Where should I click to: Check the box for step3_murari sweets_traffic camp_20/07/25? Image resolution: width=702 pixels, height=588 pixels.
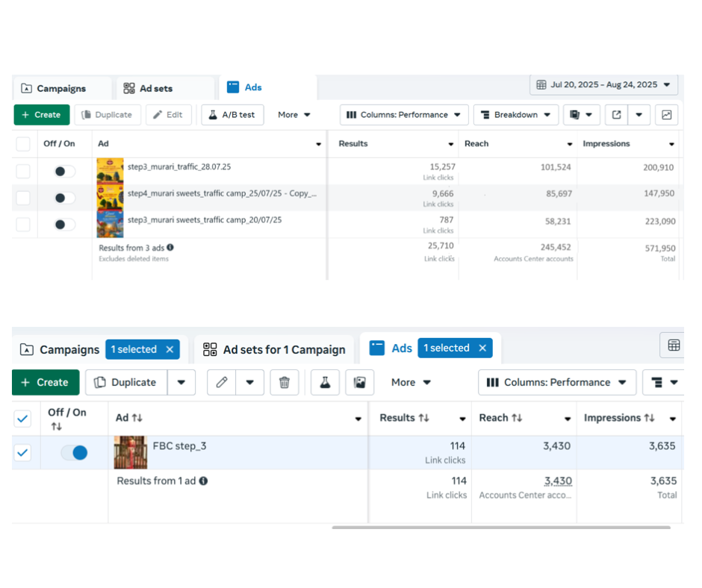tap(23, 225)
